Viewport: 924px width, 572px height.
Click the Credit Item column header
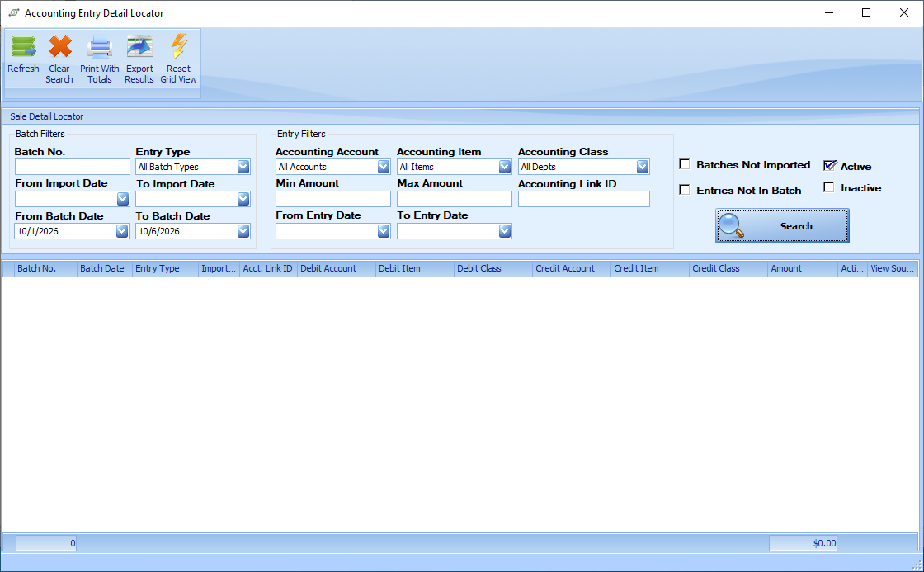point(650,268)
